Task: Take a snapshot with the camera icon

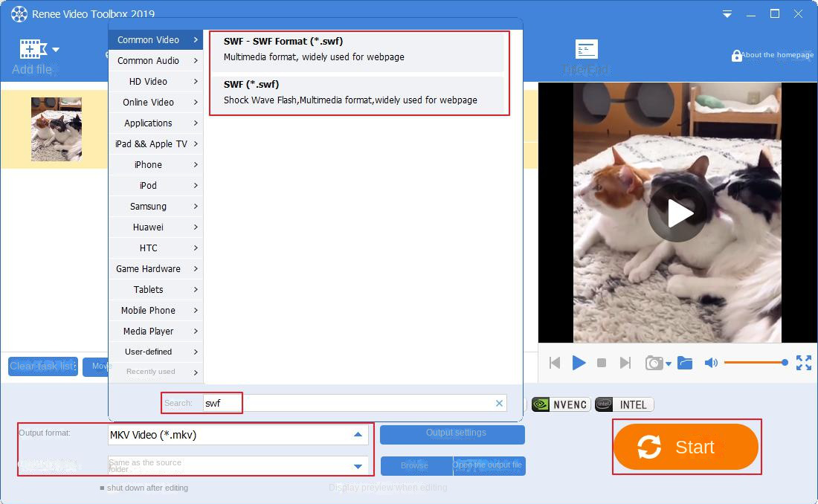Action: [x=654, y=363]
